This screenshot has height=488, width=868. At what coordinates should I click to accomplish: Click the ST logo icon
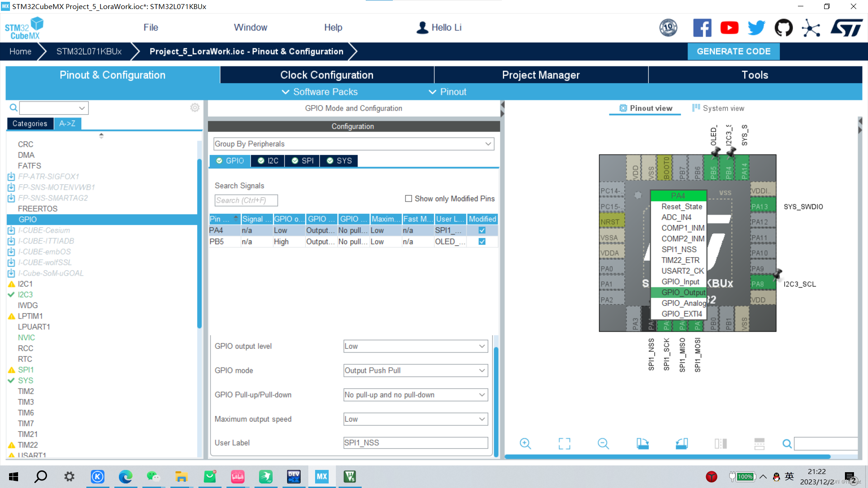pos(847,28)
